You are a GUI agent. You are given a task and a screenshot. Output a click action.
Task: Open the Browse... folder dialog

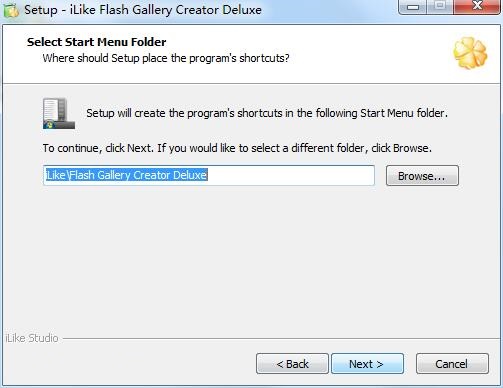click(422, 176)
